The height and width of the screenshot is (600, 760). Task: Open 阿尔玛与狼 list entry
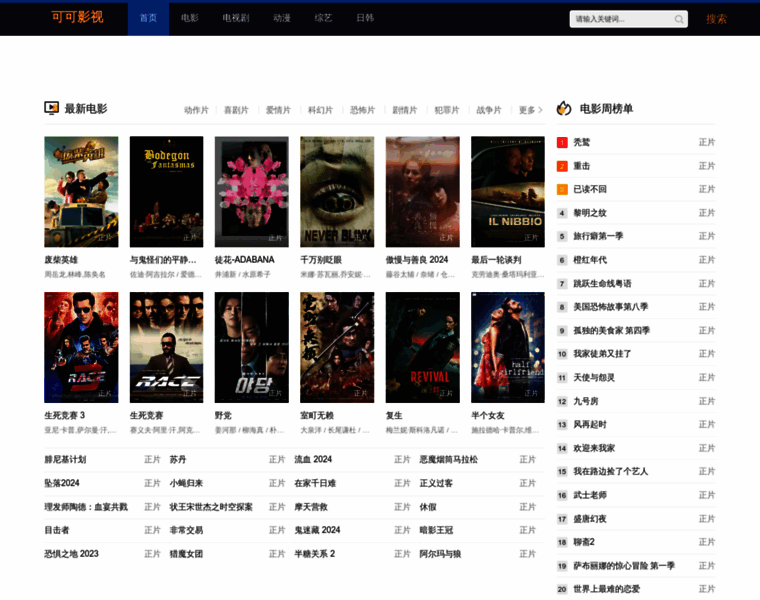point(440,554)
